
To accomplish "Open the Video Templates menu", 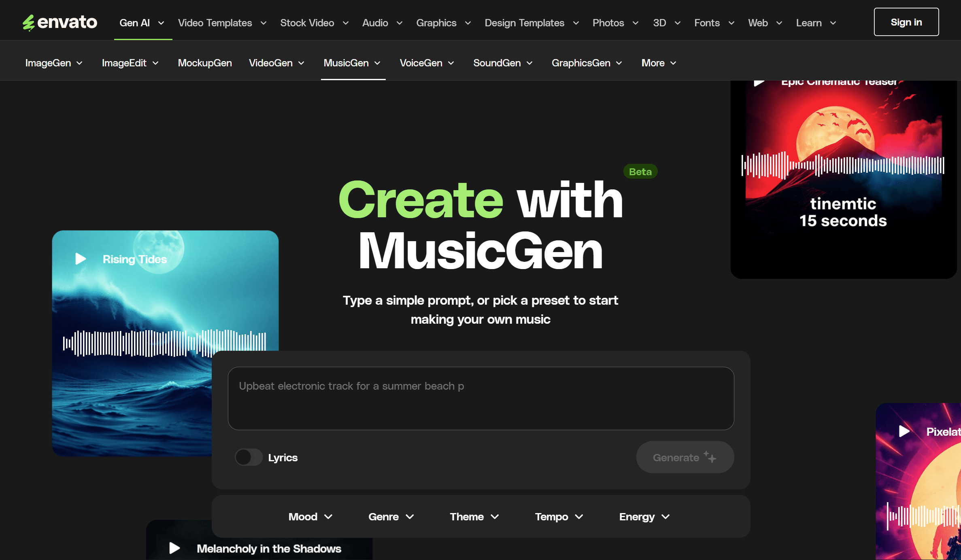I will (222, 23).
